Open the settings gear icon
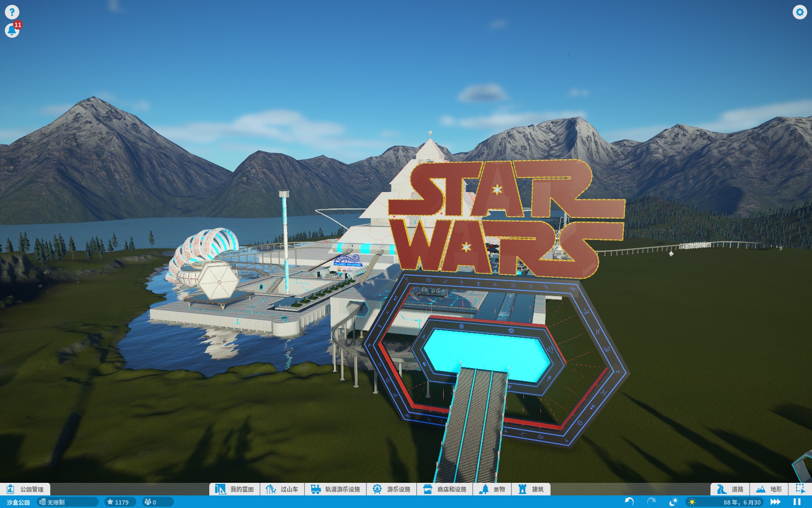 [x=799, y=12]
